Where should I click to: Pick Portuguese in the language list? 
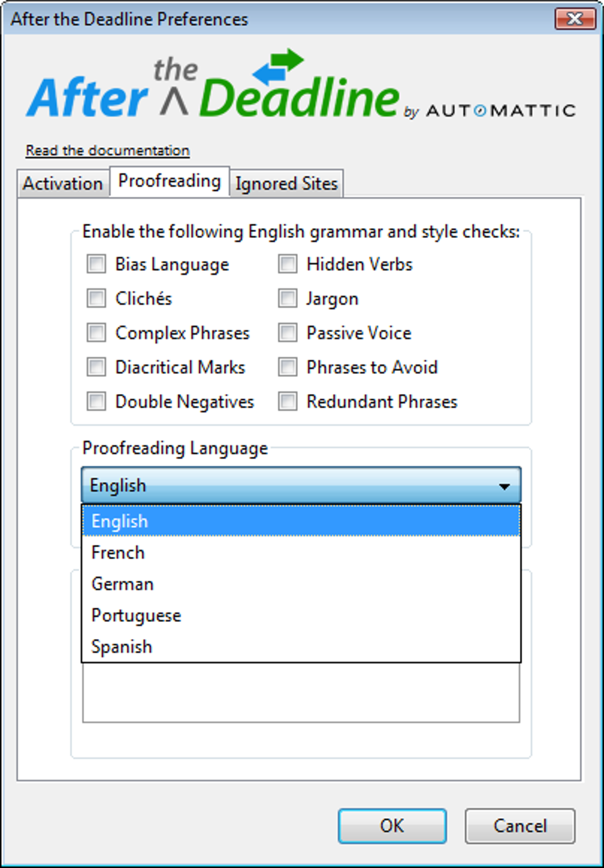coord(301,615)
